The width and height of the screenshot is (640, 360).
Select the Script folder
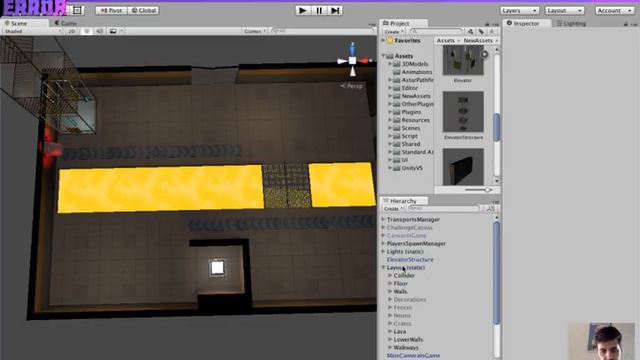[409, 136]
